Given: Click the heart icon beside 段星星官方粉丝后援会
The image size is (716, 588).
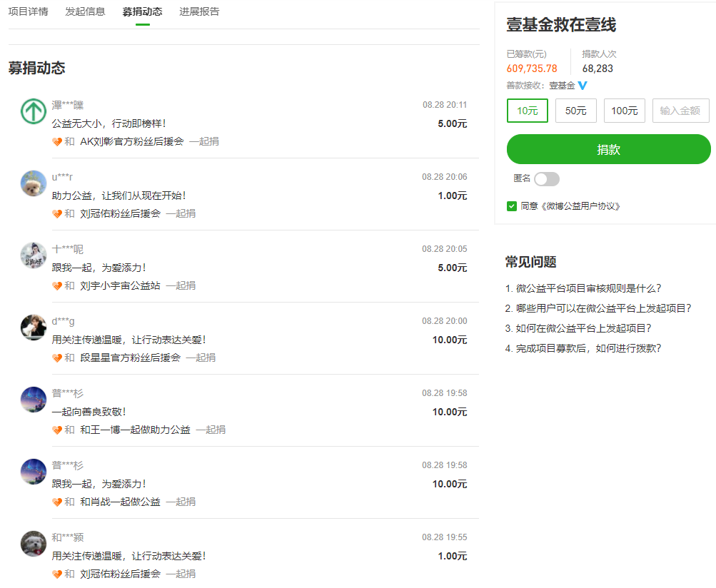Looking at the screenshot, I should 56,358.
